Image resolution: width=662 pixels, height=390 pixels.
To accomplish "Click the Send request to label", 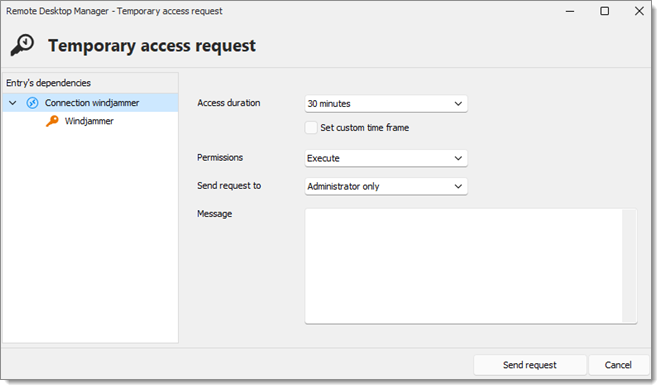I will click(x=229, y=186).
